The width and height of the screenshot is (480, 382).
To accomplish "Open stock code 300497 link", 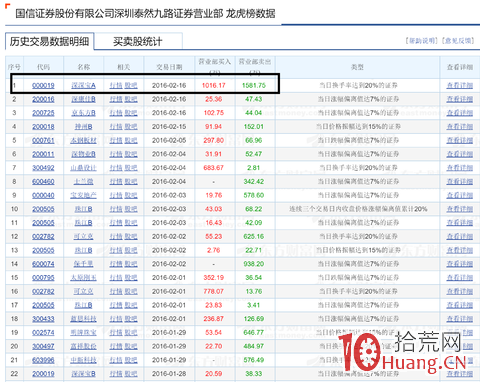I will [43, 346].
